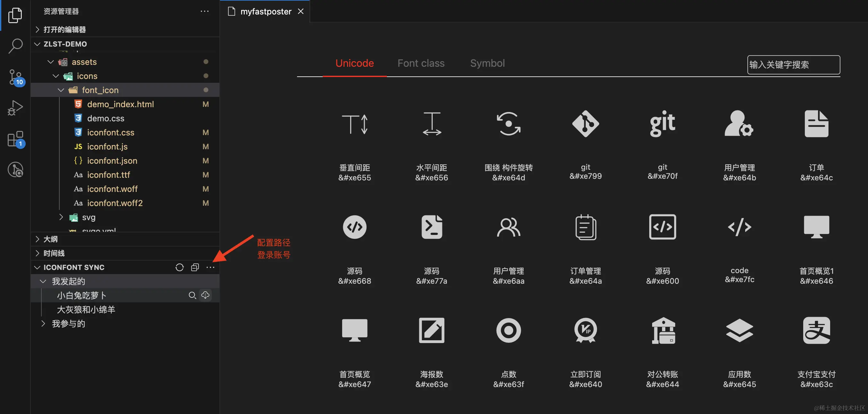Switch to the Font class tab
This screenshot has width=868, height=414.
[x=421, y=63]
